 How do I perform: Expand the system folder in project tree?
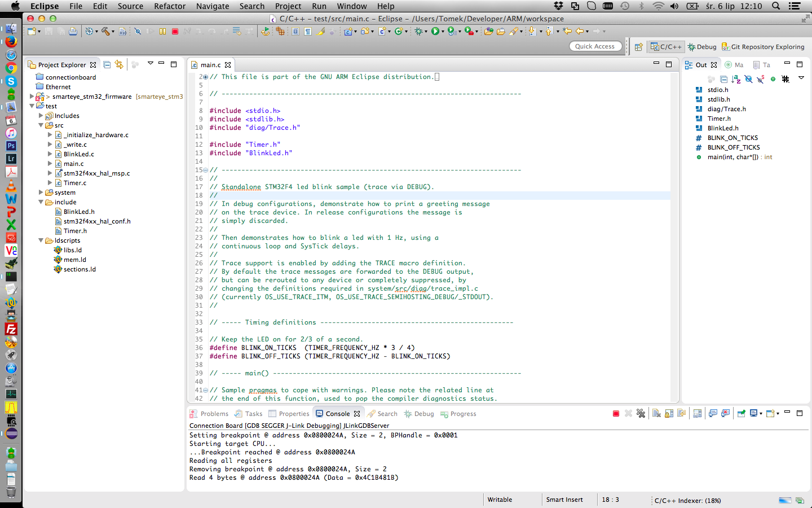[41, 192]
